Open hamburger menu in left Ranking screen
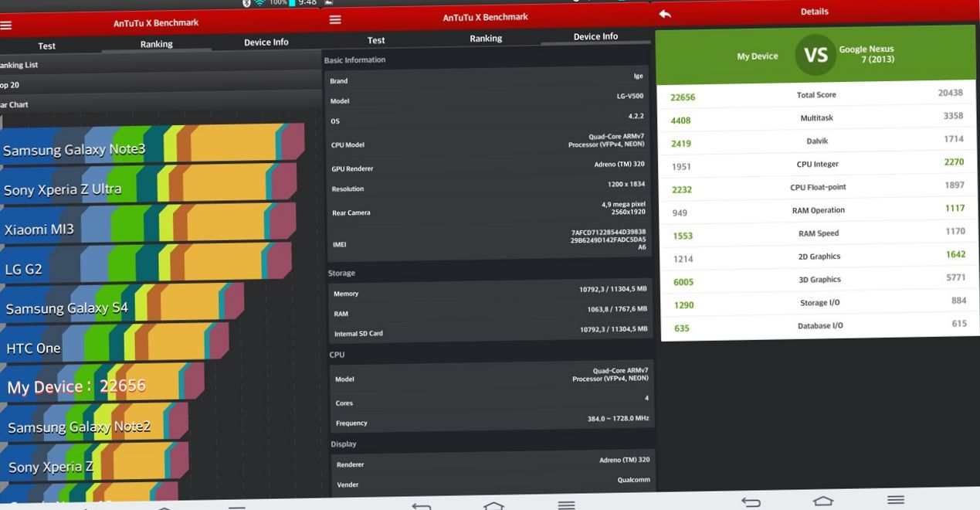The width and height of the screenshot is (980, 510). pyautogui.click(x=5, y=25)
